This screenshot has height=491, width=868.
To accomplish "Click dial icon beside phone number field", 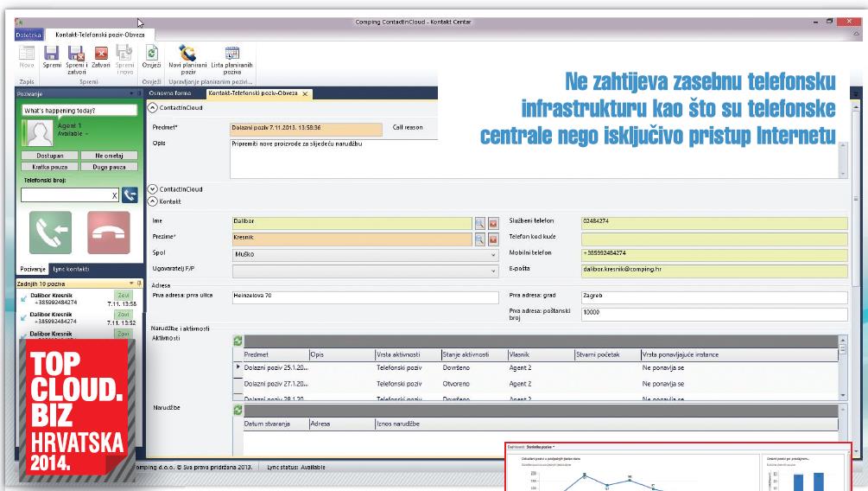I will click(x=130, y=195).
